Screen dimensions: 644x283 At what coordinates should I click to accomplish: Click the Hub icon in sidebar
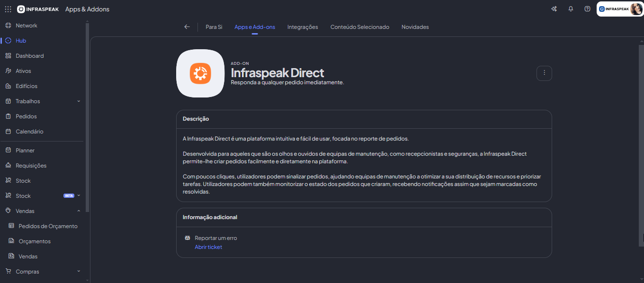tap(8, 41)
